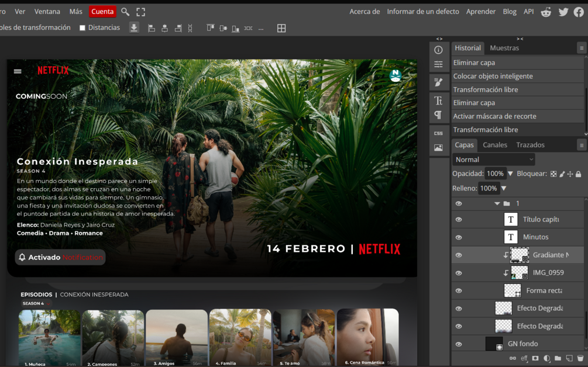
Task: Switch to the Canales tab
Action: (x=495, y=145)
